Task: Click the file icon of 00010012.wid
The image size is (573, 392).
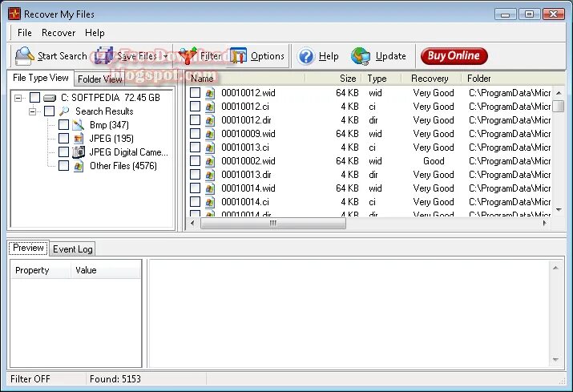Action: (x=210, y=93)
